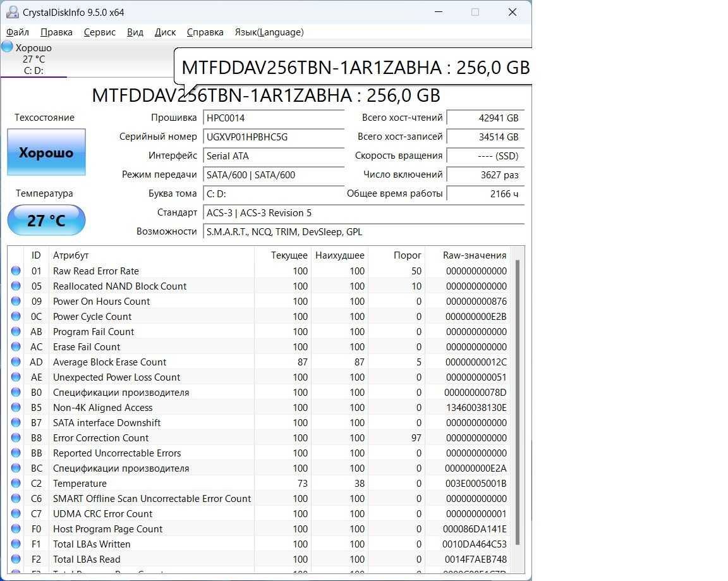
Task: Click the power-on hours value 2166 ч
Action: pyautogui.click(x=485, y=194)
